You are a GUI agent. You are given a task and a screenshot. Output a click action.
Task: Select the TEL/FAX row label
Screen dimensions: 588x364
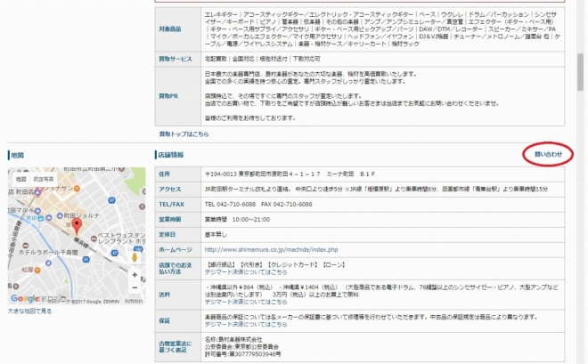coord(171,204)
